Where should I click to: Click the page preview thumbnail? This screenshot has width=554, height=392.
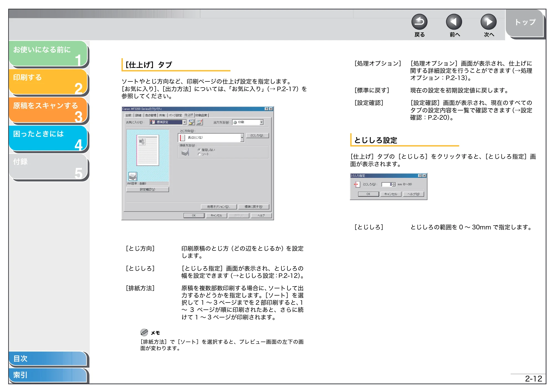(x=148, y=150)
